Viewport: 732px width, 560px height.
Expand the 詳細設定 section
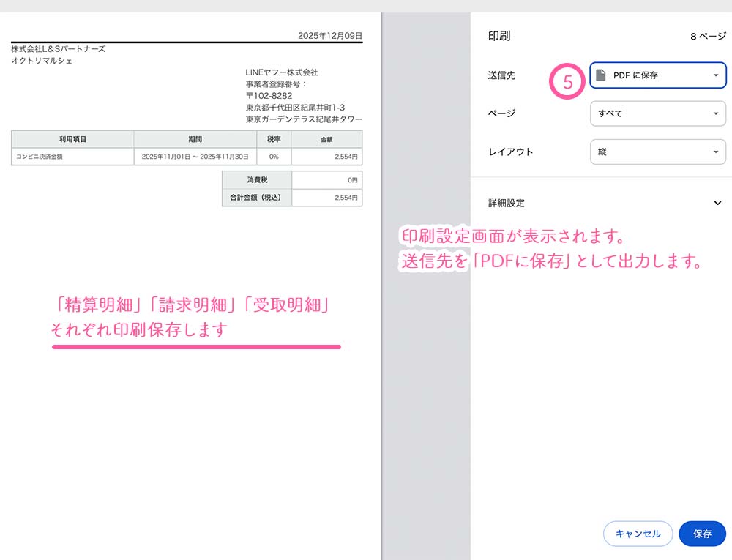click(x=507, y=203)
